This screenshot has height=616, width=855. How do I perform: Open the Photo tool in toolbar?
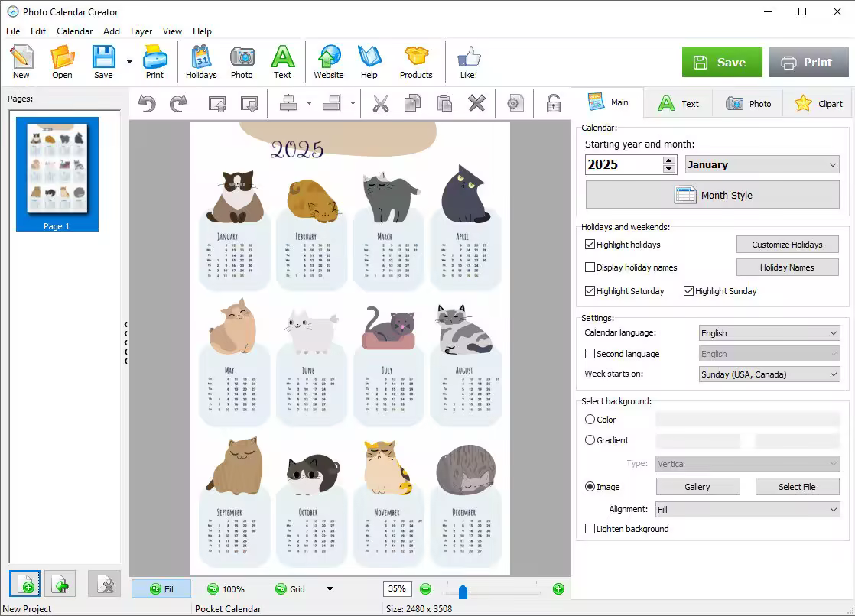click(242, 62)
